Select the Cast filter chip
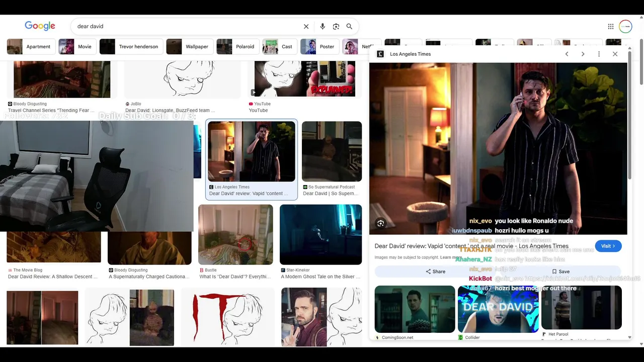 tap(279, 47)
